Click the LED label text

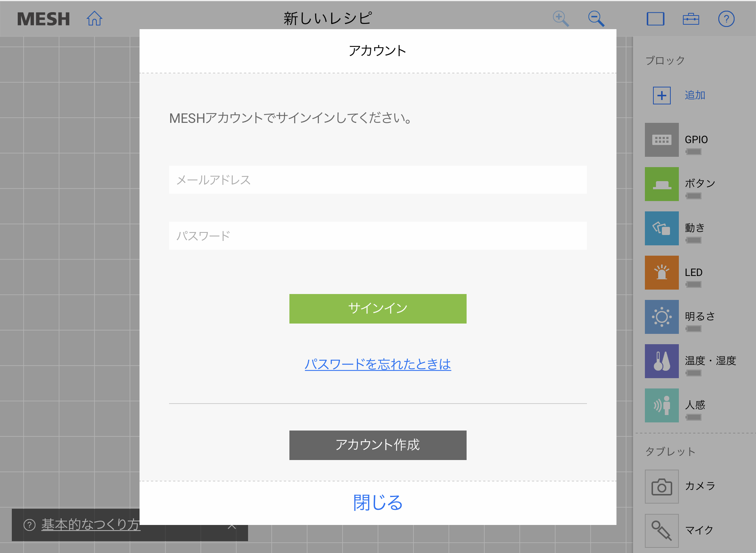point(694,272)
